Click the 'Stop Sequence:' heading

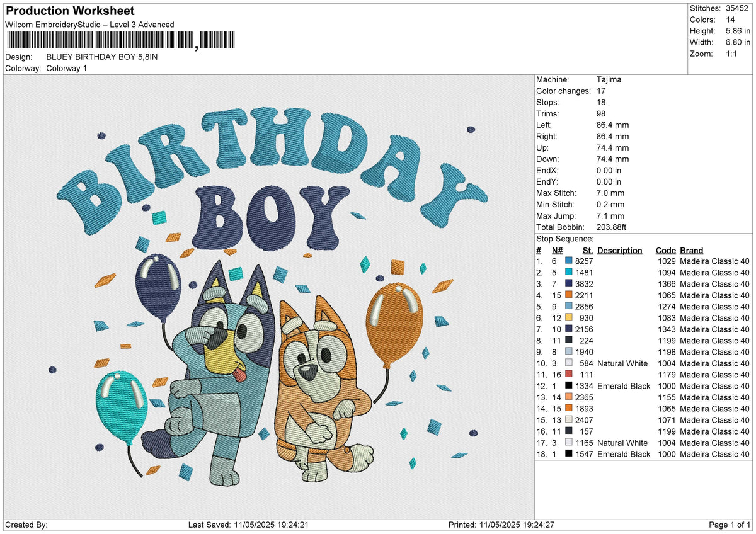coord(564,239)
